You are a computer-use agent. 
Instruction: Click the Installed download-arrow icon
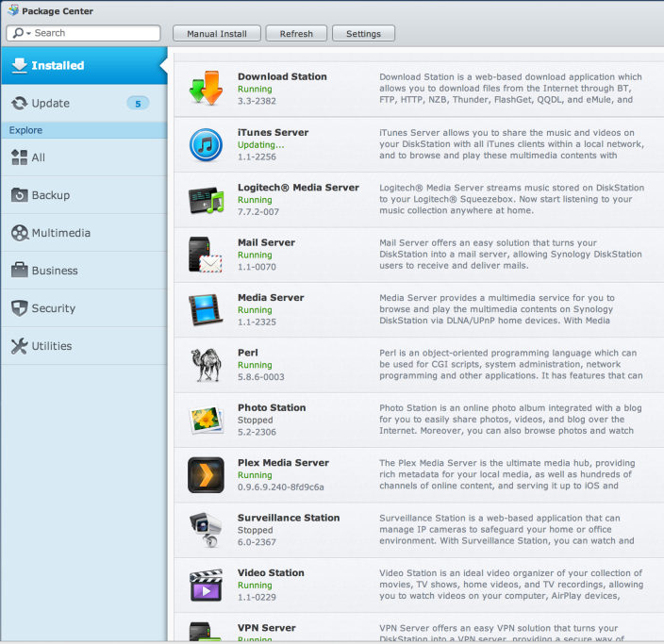point(20,65)
